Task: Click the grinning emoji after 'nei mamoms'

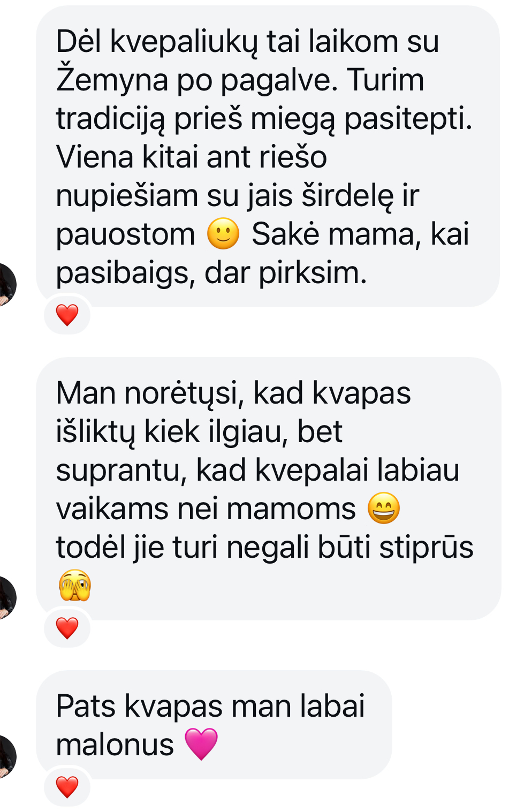Action: 384,508
